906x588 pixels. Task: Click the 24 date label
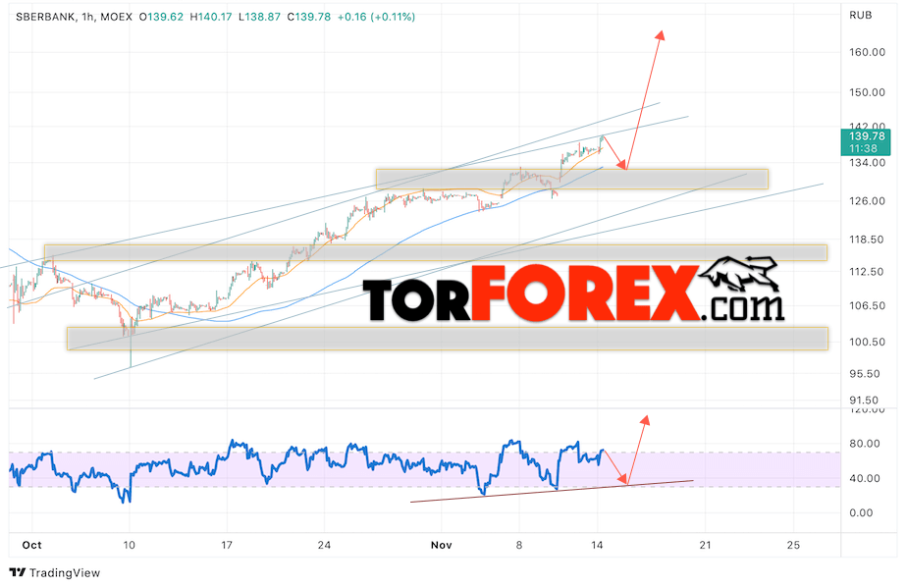(x=324, y=545)
